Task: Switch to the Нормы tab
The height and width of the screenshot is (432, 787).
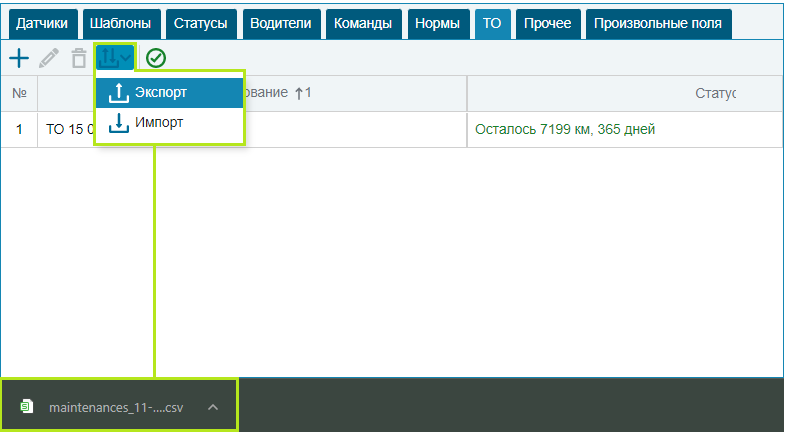Action: pyautogui.click(x=437, y=23)
